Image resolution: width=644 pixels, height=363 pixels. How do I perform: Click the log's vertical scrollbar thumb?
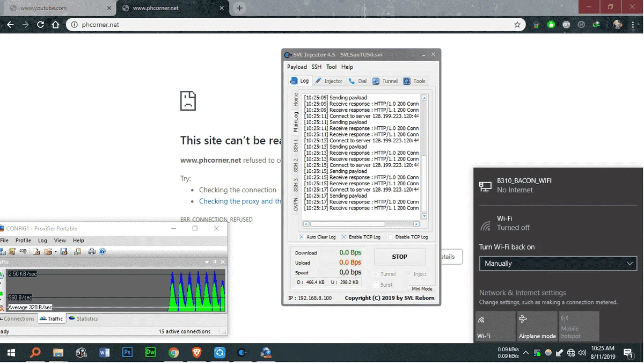tap(424, 183)
